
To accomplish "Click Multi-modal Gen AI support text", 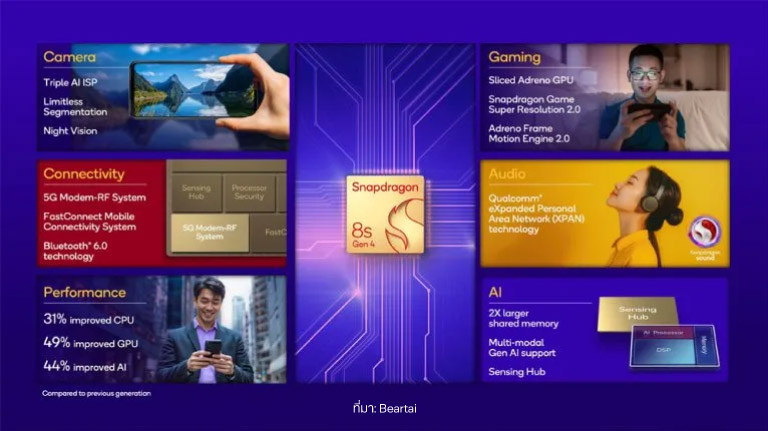I will [522, 348].
